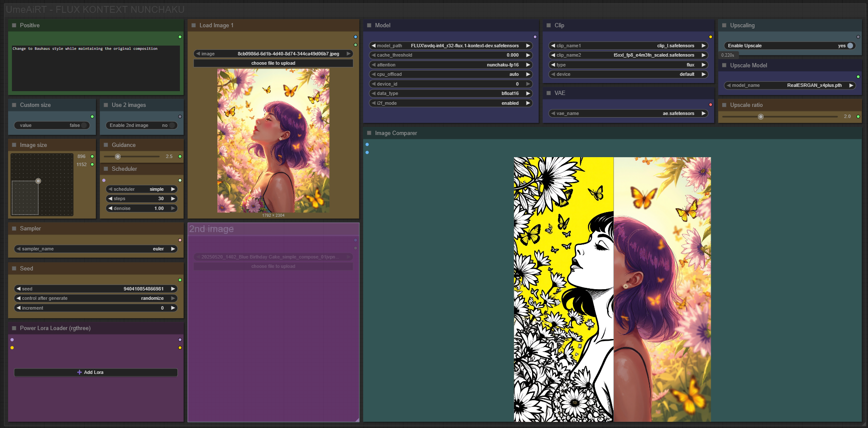Click the right arrow on the model_path field

[528, 46]
